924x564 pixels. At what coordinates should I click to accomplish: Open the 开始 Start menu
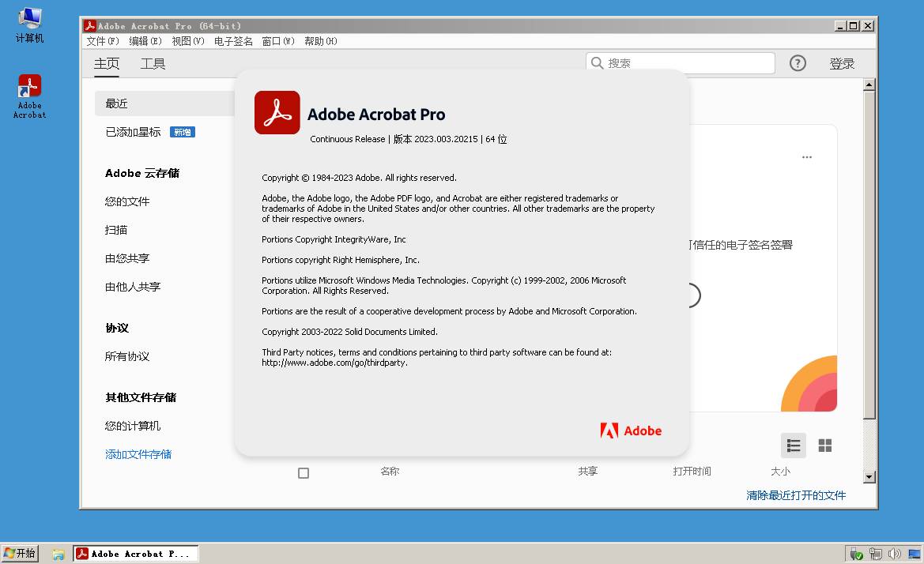pyautogui.click(x=20, y=554)
